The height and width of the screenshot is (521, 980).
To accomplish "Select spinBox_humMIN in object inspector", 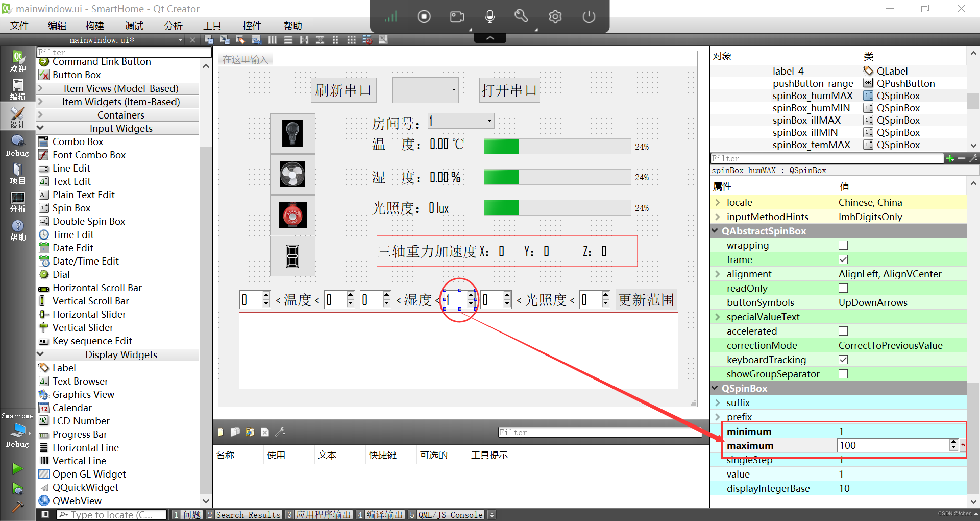I will (811, 108).
